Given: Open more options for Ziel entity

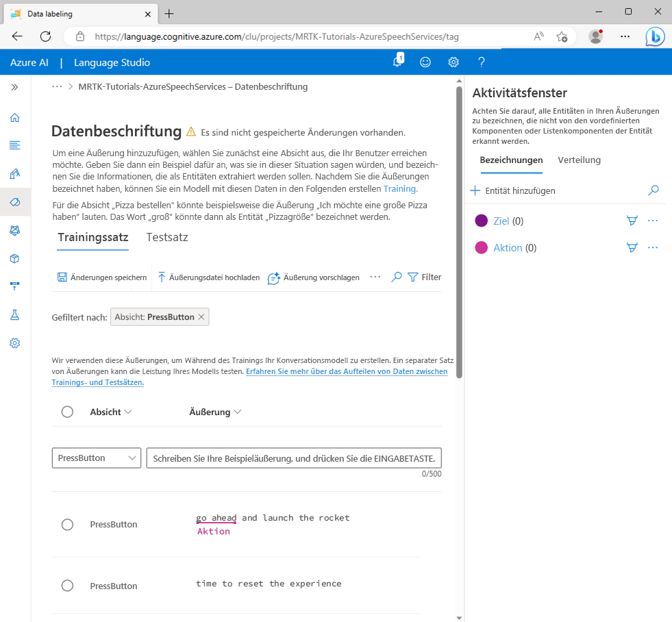Looking at the screenshot, I should pyautogui.click(x=653, y=221).
